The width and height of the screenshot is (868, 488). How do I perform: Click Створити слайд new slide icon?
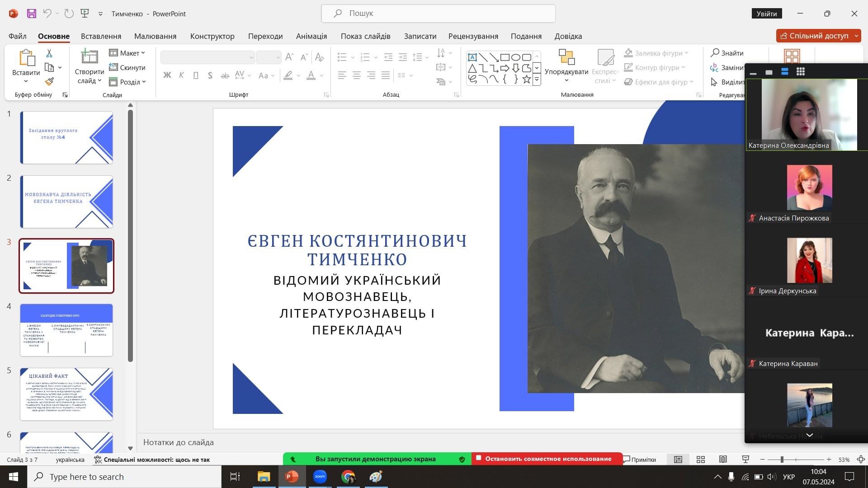pos(89,57)
